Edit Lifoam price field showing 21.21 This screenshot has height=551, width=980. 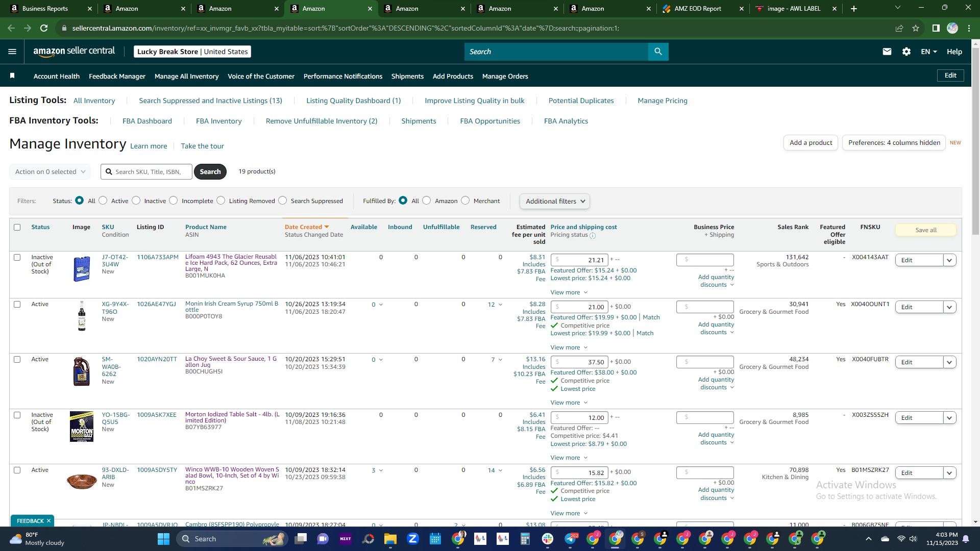point(579,260)
